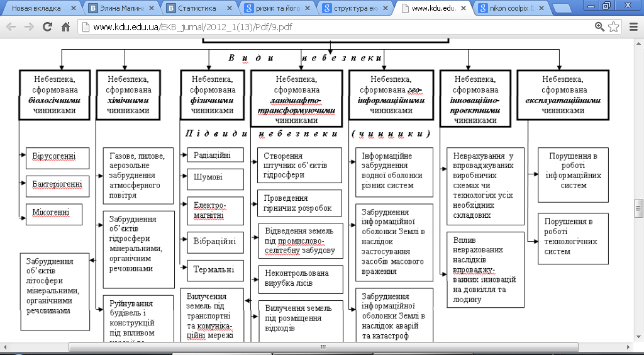The width and height of the screenshot is (644, 355).
Task: Go forward to the next page
Action: [29, 27]
